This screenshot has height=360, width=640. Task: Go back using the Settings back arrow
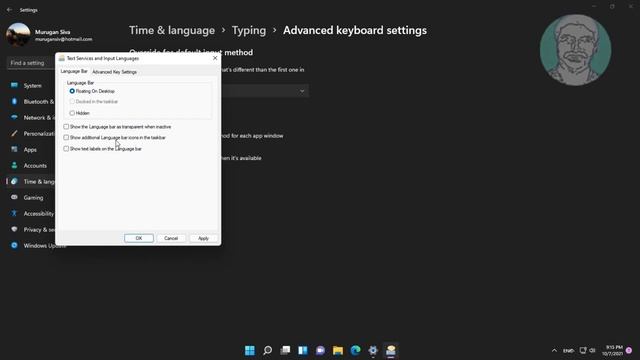click(9, 10)
